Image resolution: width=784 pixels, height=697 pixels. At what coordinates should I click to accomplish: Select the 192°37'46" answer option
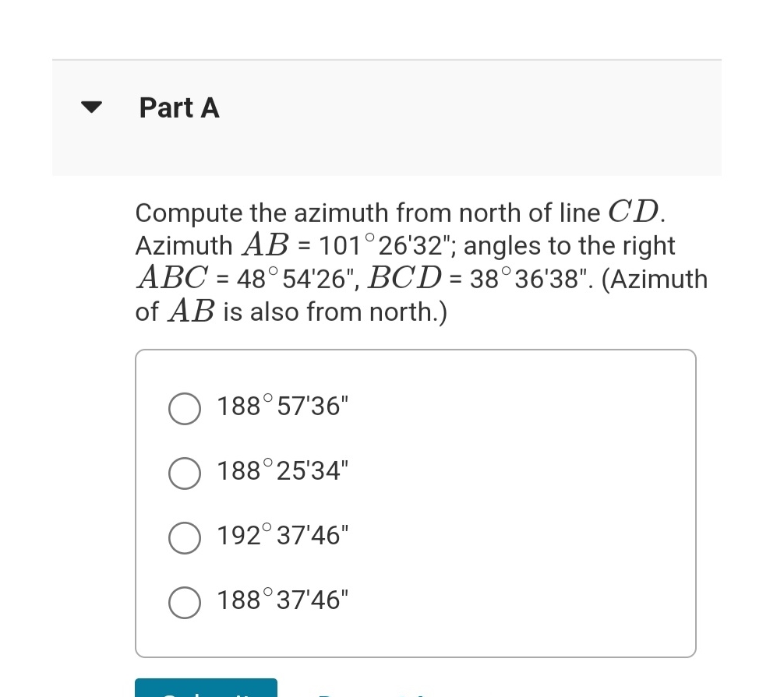tap(185, 537)
